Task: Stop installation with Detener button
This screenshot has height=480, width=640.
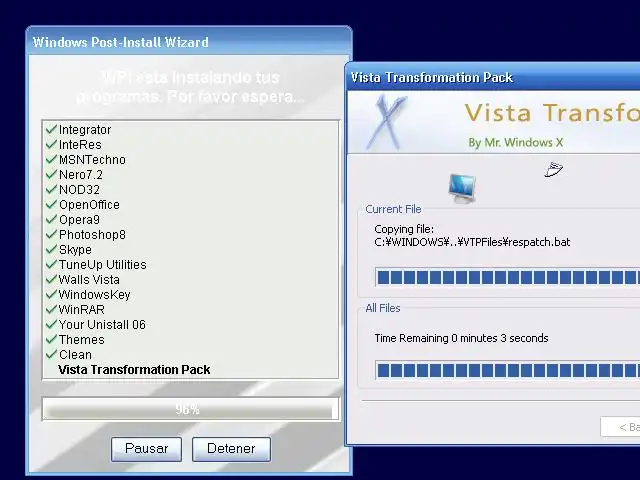Action: click(x=231, y=449)
